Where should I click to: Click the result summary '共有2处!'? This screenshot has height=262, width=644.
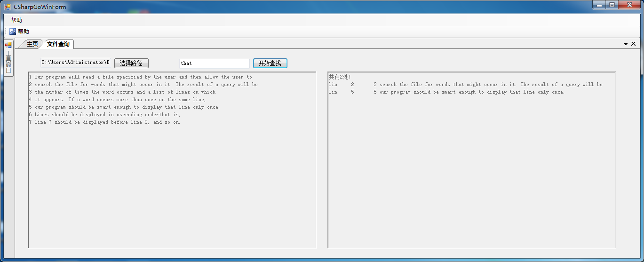(x=340, y=77)
